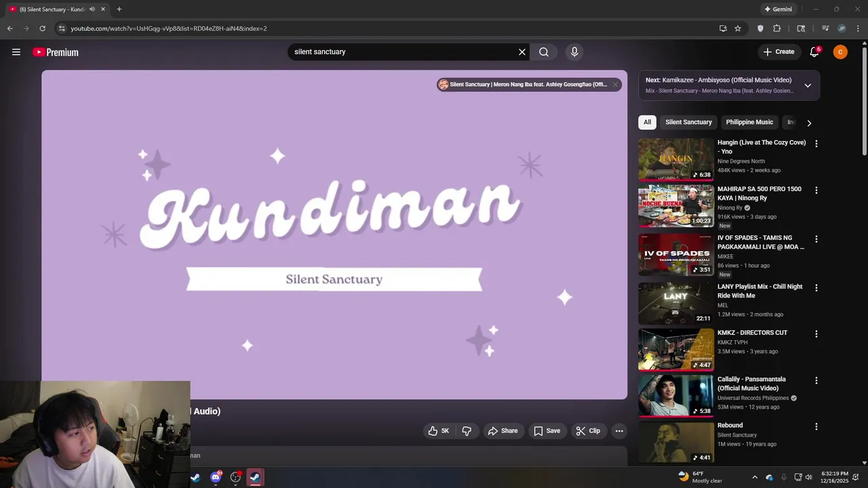The image size is (868, 488).
Task: Click the Clip scissors button
Action: pos(588,431)
